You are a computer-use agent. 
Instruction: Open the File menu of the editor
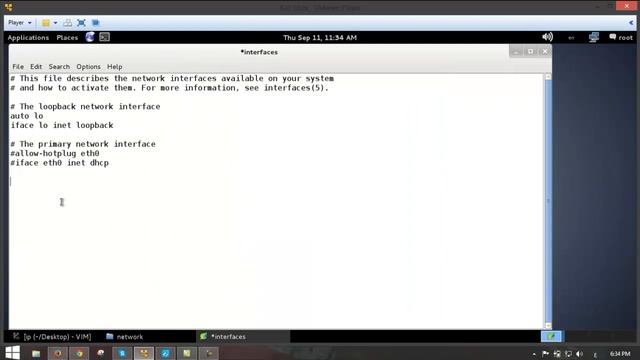[18, 67]
